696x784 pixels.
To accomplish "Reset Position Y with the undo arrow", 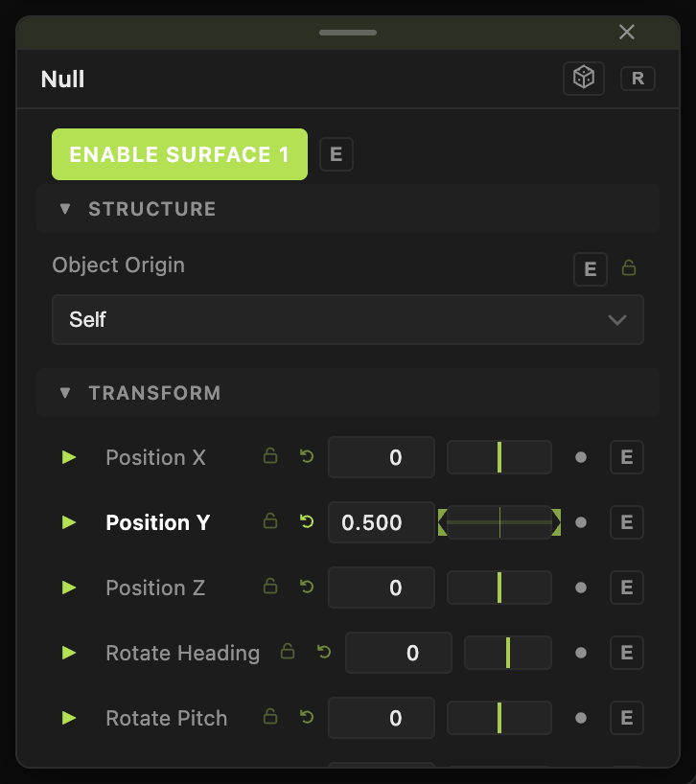I will point(307,522).
